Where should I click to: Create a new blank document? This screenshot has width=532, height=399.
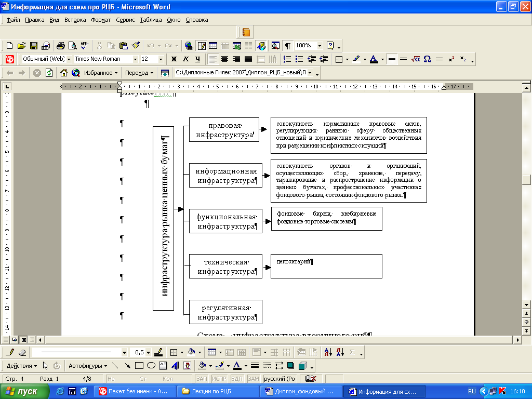9,46
